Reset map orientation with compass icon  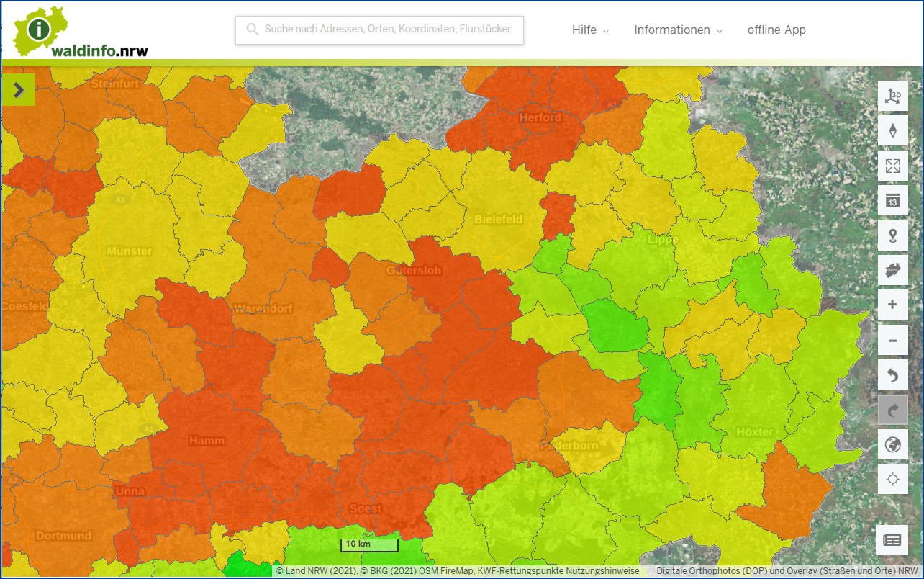pyautogui.click(x=893, y=131)
